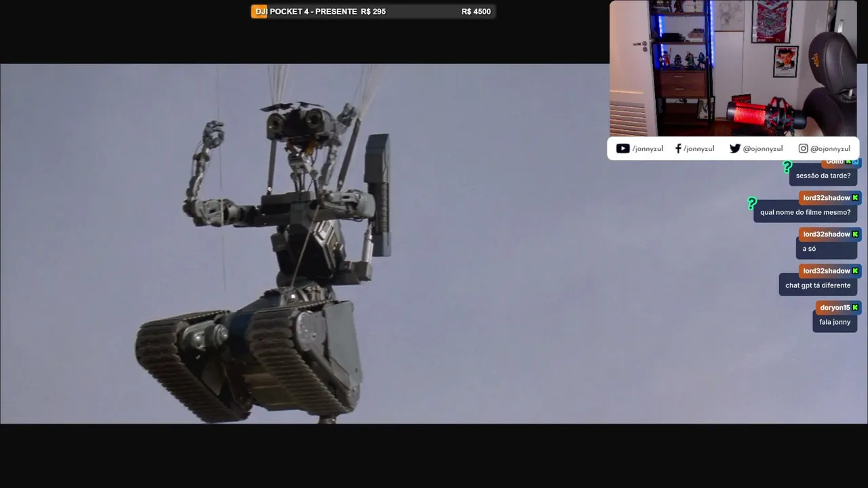
Task: Click the robot movie video frame
Action: tap(434, 244)
